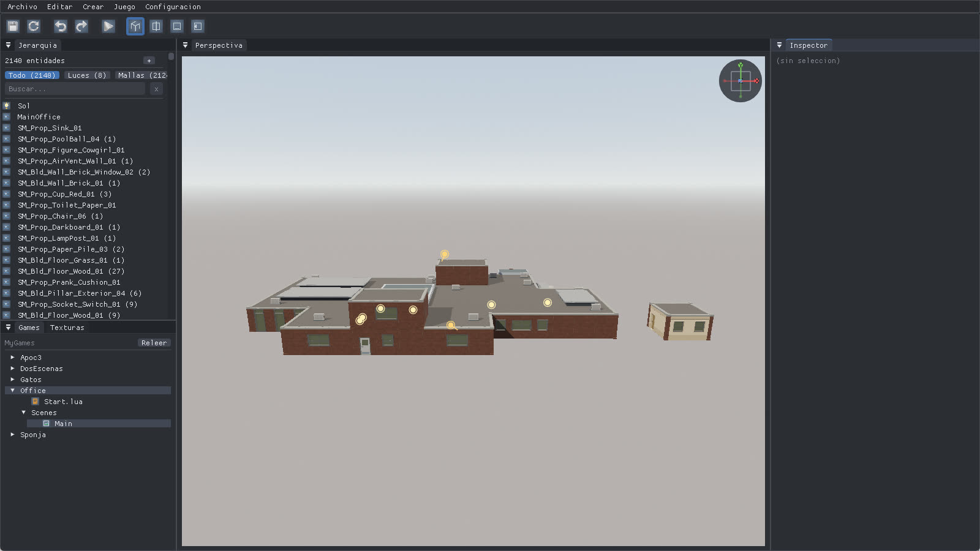Open the Archivo menu
This screenshot has height=551, width=980.
(x=22, y=7)
